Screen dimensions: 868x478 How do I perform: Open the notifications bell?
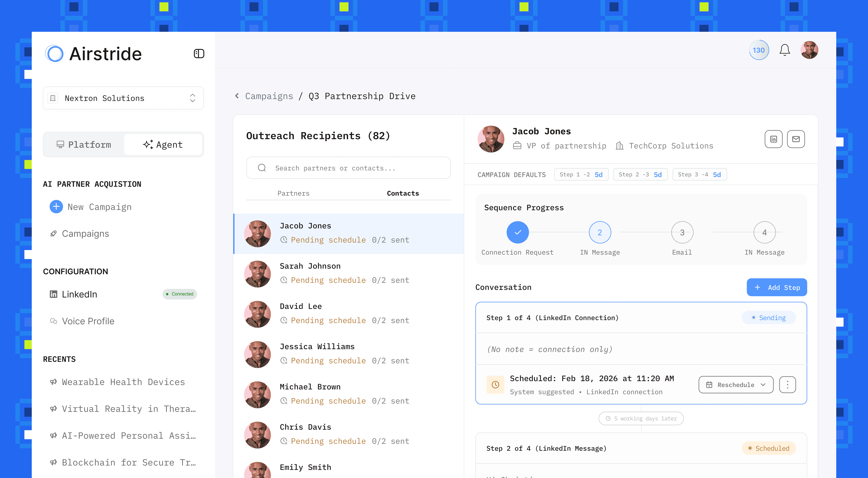[784, 50]
